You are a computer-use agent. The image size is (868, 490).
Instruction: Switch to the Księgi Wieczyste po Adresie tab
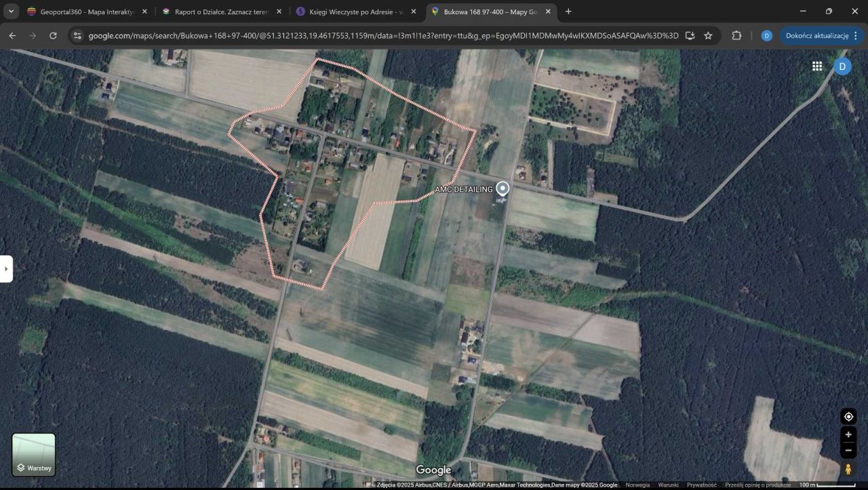[x=353, y=12]
